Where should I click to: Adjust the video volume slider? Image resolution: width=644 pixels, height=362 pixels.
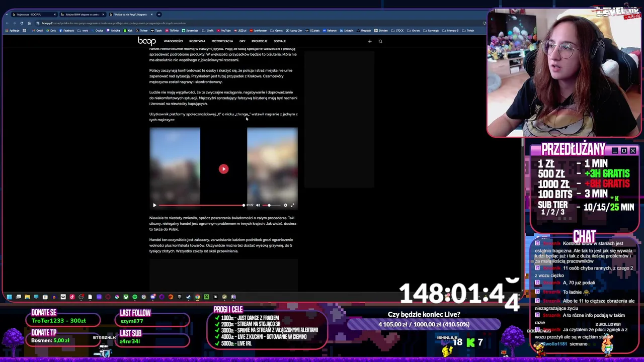pos(271,205)
